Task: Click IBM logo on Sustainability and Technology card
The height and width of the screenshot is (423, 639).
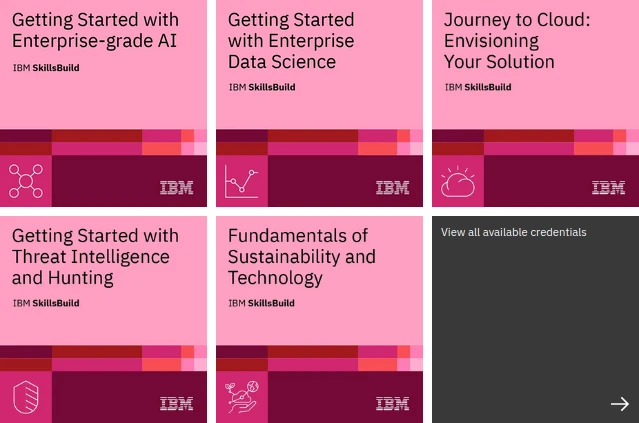Action: (392, 404)
